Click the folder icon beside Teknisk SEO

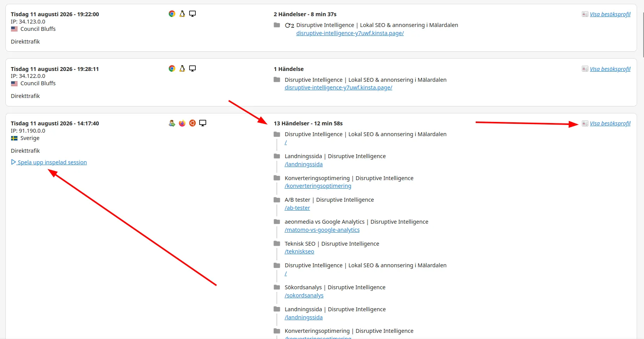click(x=277, y=243)
